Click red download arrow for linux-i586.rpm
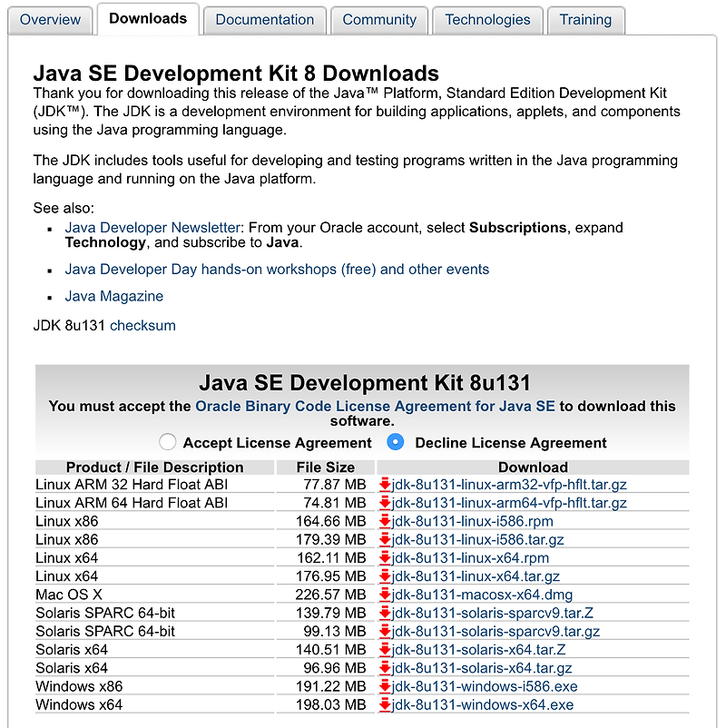Viewport: 726px width, 728px height. [x=385, y=521]
